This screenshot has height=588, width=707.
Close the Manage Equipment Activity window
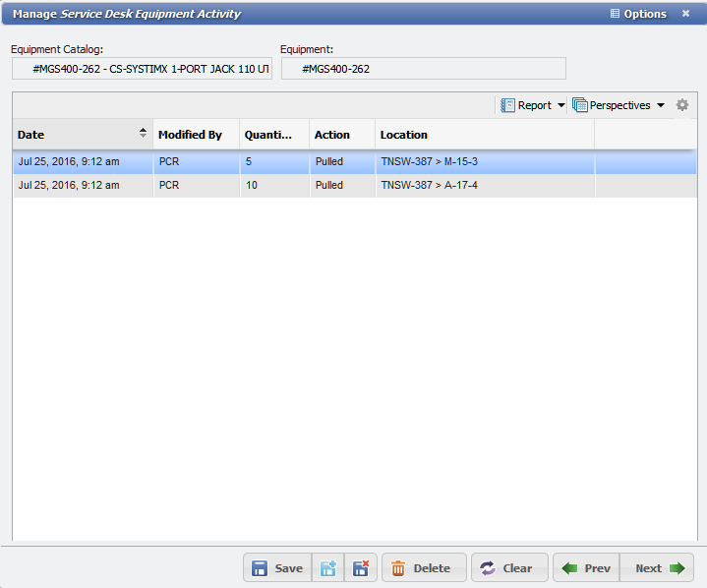[x=685, y=14]
